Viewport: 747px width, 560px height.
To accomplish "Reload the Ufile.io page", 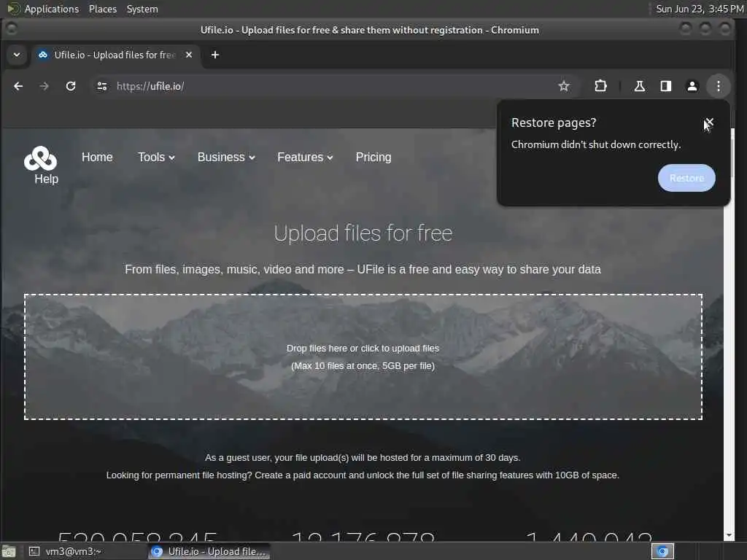I will (71, 86).
